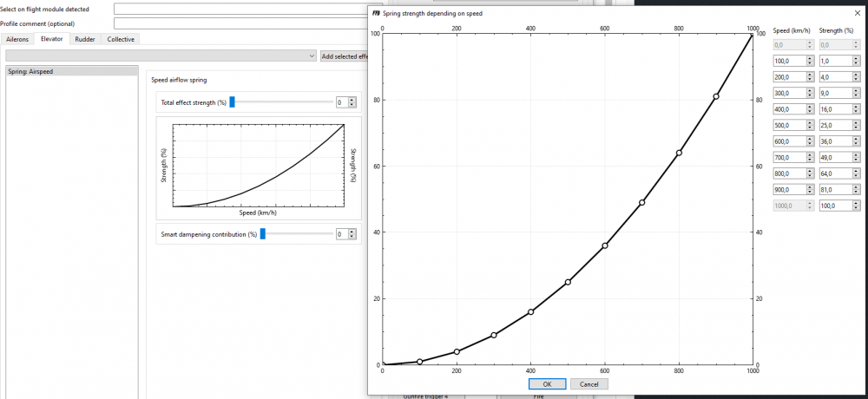Open the effect selection dropdown
The image size is (868, 399).
click(x=161, y=56)
